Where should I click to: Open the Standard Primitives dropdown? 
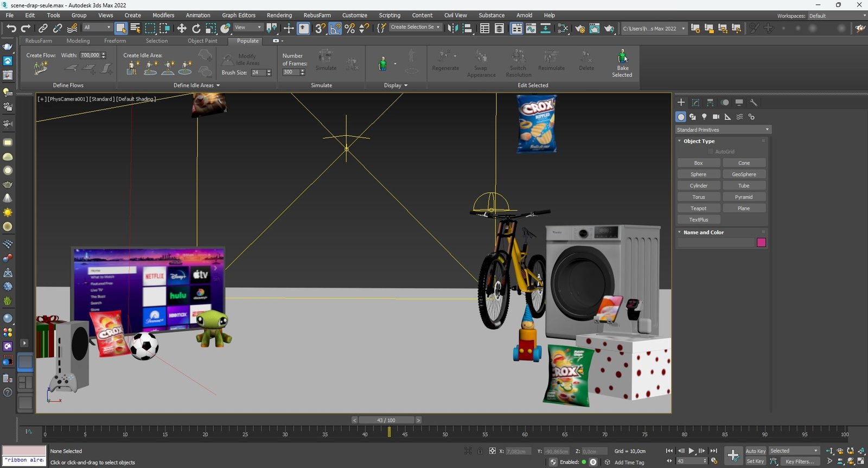[x=723, y=130]
